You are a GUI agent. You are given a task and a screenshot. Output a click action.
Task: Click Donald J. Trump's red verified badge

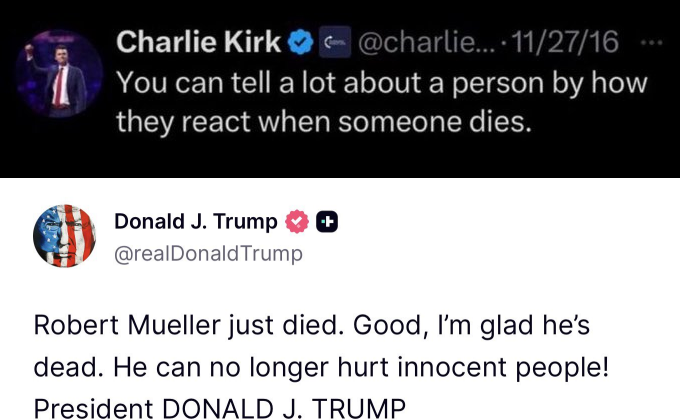pos(297,222)
